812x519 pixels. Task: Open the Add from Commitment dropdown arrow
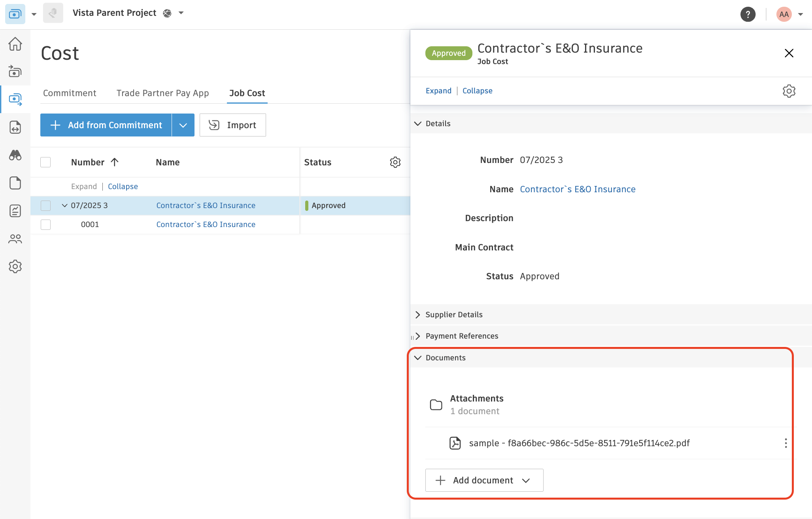183,125
